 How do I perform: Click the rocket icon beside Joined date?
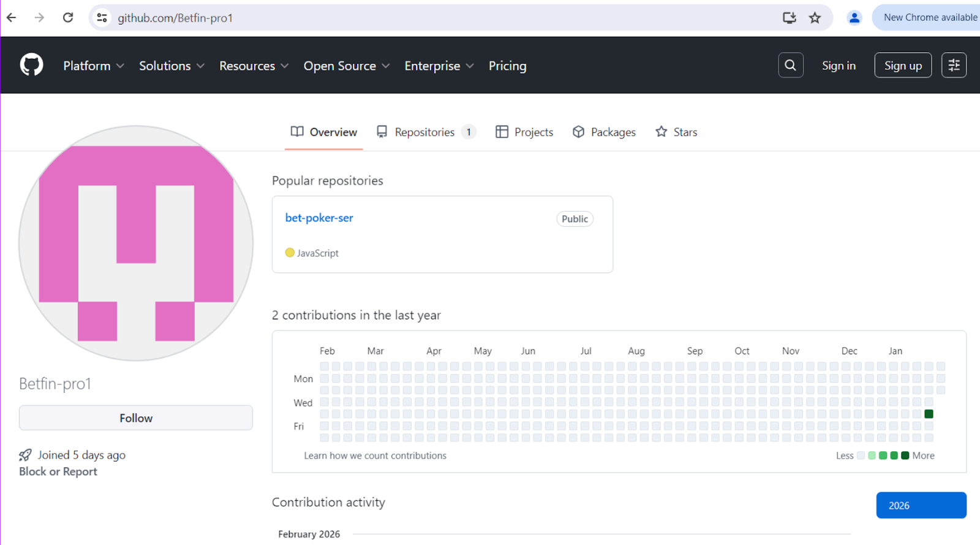click(x=25, y=455)
